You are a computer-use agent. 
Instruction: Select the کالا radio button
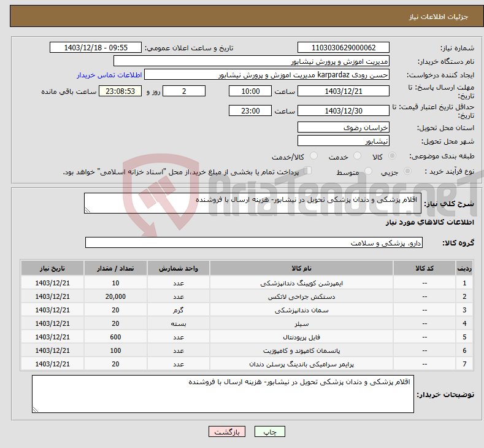click(x=392, y=156)
